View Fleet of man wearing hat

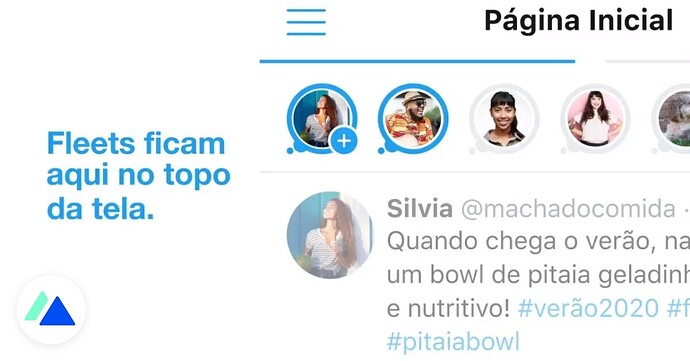coord(413,118)
